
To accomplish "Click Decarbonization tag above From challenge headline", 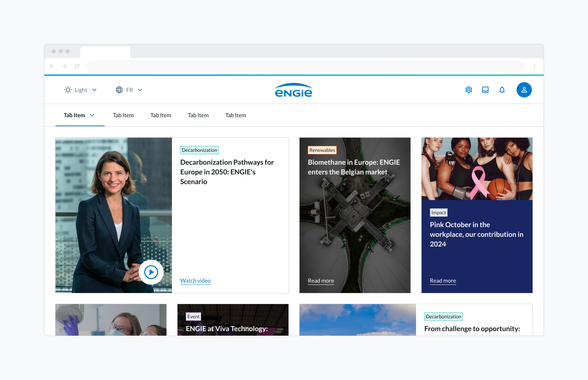I will pos(443,317).
